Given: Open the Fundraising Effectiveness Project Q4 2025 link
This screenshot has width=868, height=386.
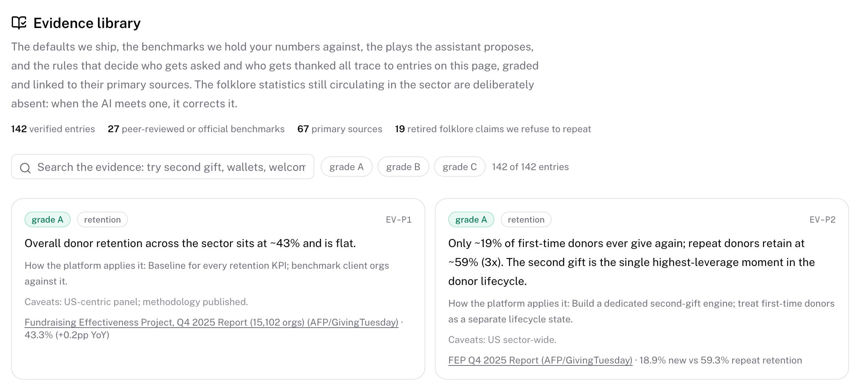Looking at the screenshot, I should 211,322.
